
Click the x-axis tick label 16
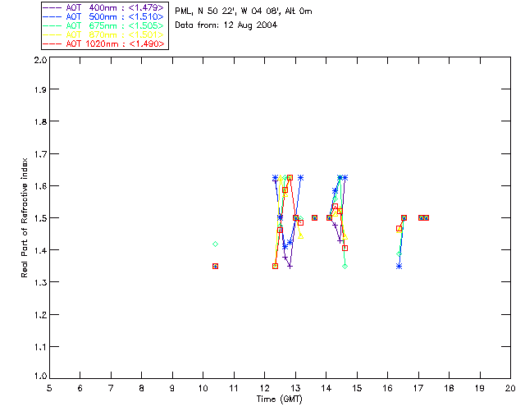click(x=388, y=388)
